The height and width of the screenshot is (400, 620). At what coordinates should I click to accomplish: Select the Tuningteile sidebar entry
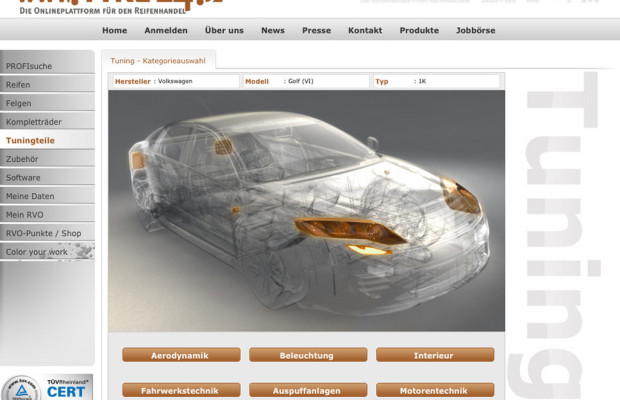(47, 140)
